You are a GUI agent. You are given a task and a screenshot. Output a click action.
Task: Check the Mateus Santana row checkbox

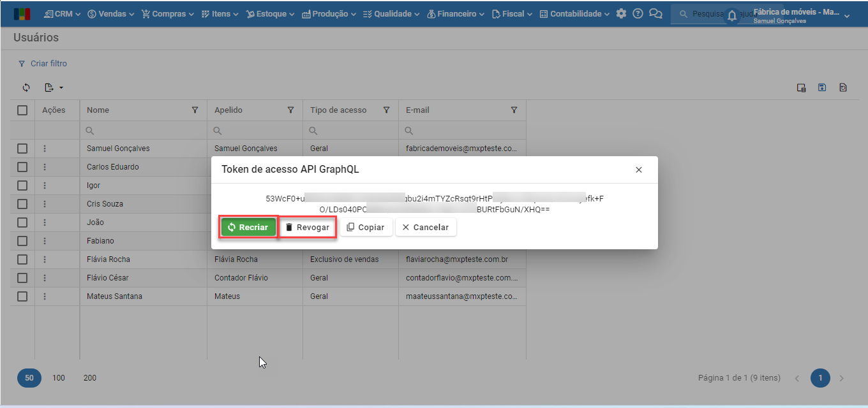coord(22,296)
